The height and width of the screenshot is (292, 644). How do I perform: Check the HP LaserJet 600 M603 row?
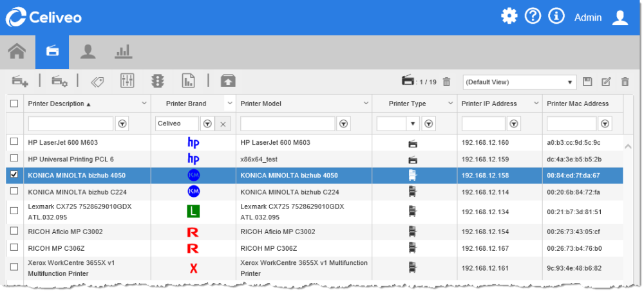coord(14,141)
